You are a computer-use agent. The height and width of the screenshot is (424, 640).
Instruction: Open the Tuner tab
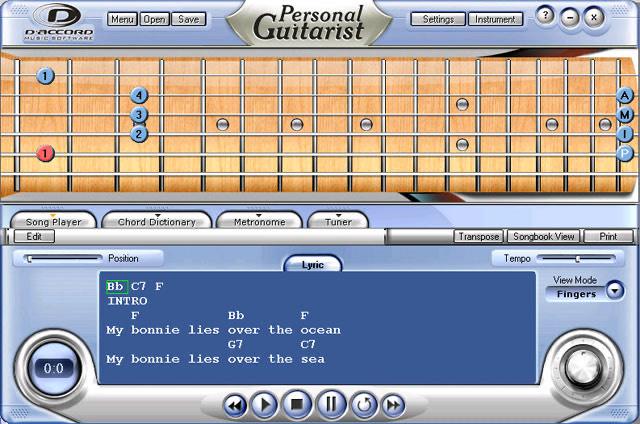[338, 222]
